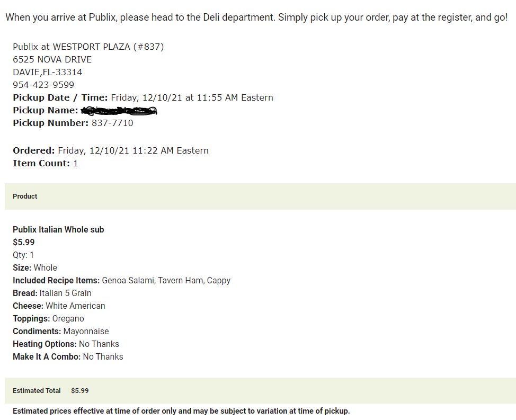Click the Product header bar

tap(260, 196)
